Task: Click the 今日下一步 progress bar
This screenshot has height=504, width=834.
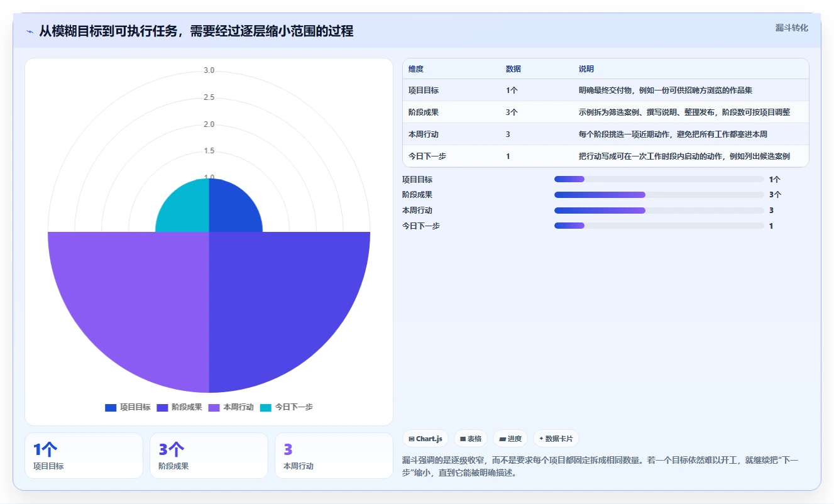Action: pos(659,226)
